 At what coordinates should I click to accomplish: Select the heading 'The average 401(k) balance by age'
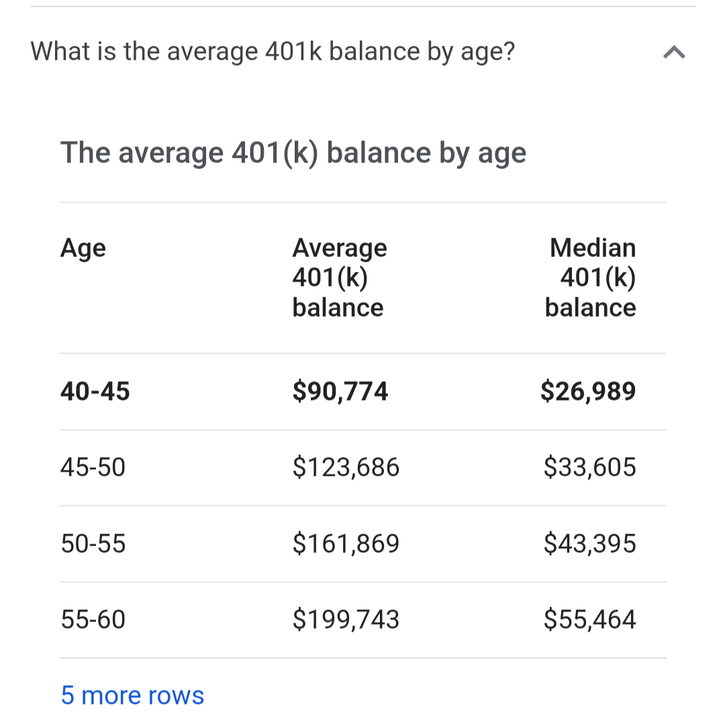pyautogui.click(x=293, y=153)
